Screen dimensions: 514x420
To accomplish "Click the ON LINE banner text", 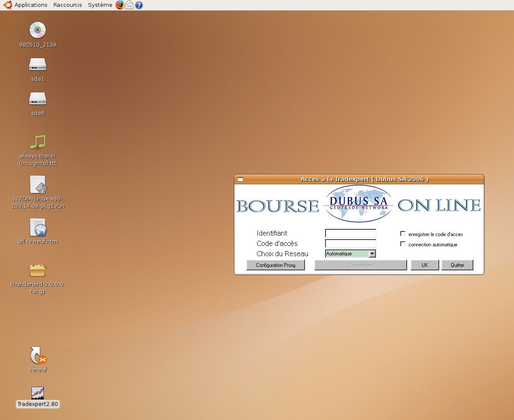I will pos(439,205).
